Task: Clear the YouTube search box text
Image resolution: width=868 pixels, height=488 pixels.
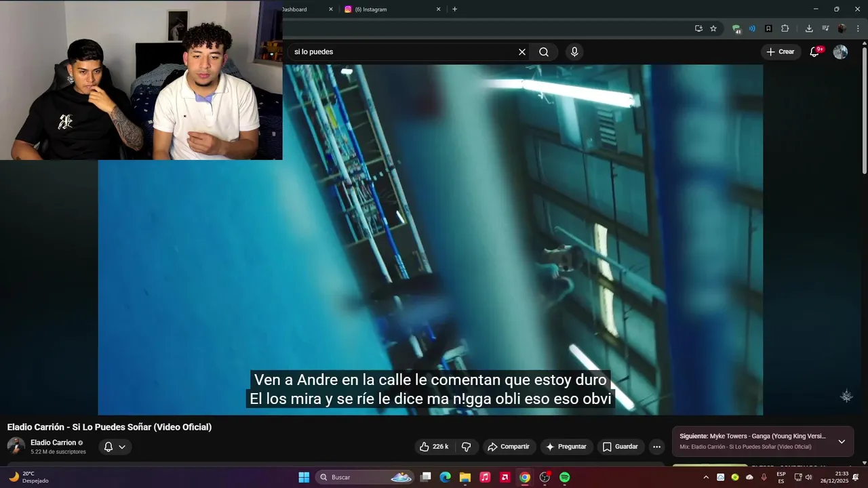Action: [x=522, y=52]
